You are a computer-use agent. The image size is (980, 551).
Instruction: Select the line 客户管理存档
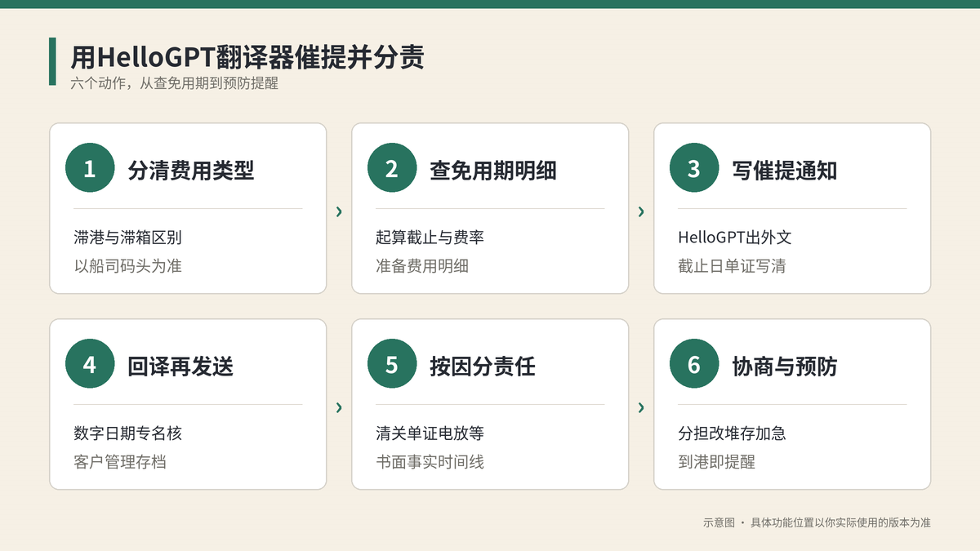[120, 461]
